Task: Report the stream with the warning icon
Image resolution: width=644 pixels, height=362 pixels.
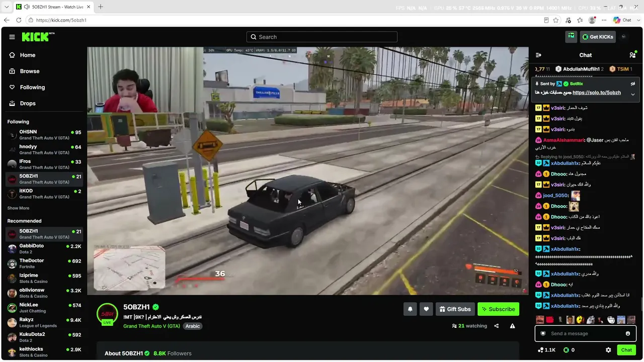Action: click(x=512, y=326)
